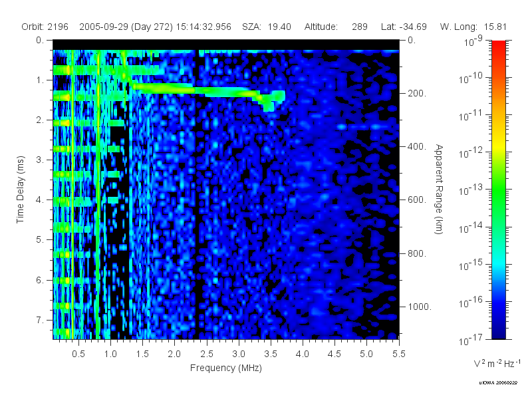Click the 'uIOWA 20060929' credit text
This screenshot has height=399, width=532.
[498, 383]
